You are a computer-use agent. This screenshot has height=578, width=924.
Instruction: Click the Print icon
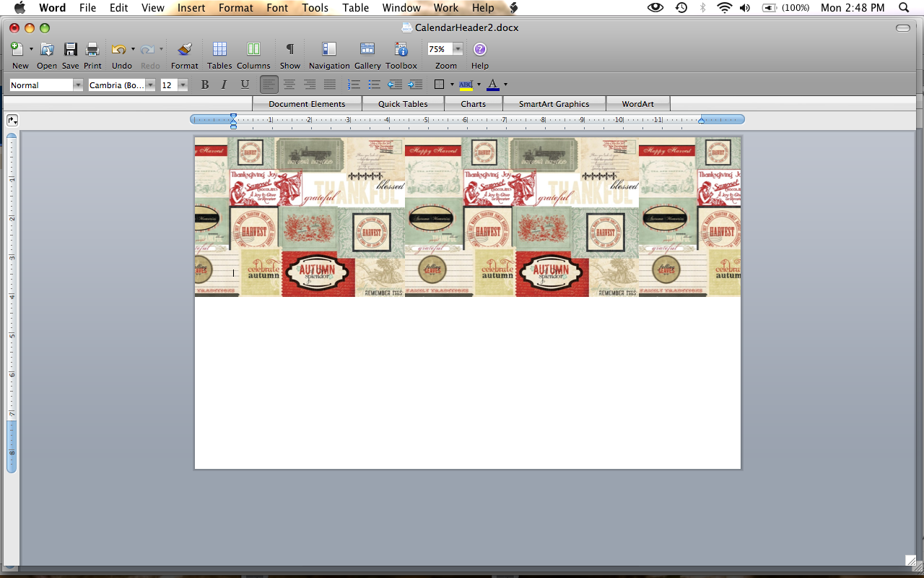(92, 49)
